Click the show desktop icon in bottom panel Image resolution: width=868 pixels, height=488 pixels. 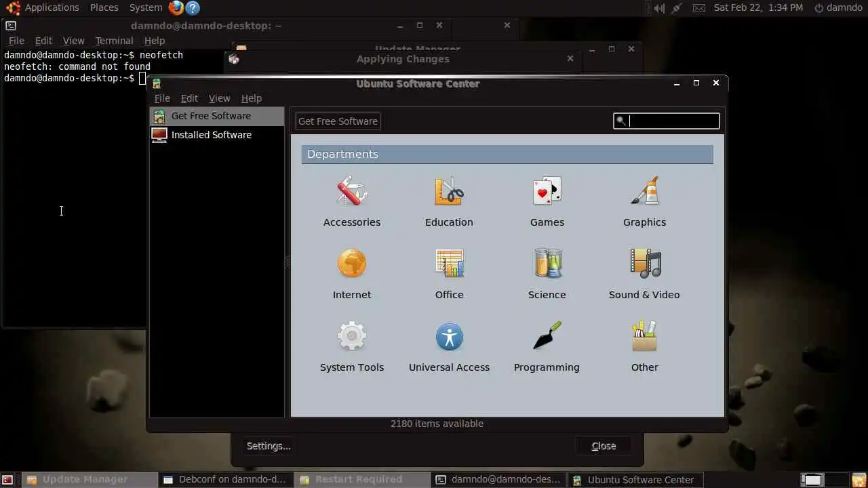click(x=7, y=480)
